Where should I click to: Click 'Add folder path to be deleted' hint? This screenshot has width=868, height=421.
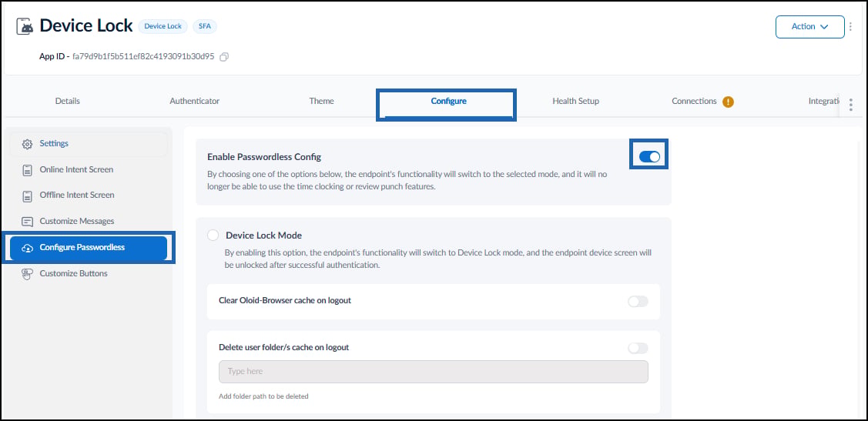(263, 396)
